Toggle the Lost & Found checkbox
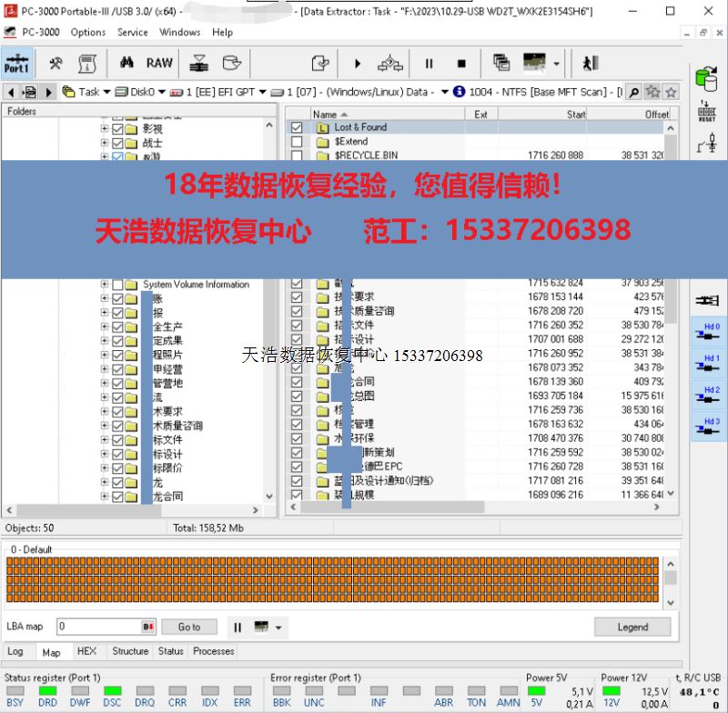 (x=297, y=127)
